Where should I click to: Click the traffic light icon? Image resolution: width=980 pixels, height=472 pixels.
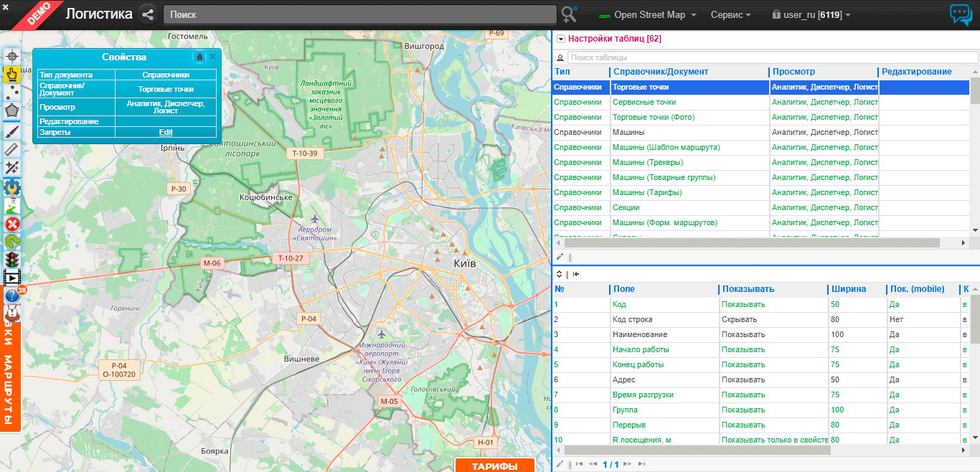tap(11, 259)
